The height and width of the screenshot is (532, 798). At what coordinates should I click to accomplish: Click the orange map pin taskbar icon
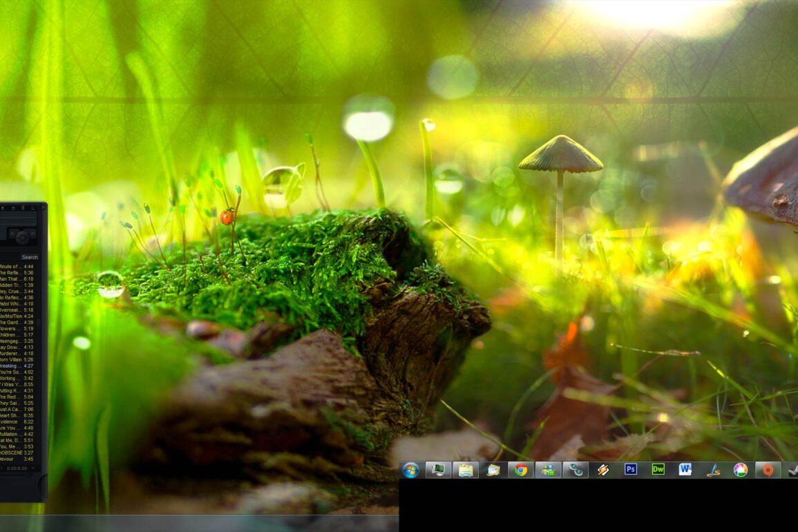pyautogui.click(x=768, y=470)
